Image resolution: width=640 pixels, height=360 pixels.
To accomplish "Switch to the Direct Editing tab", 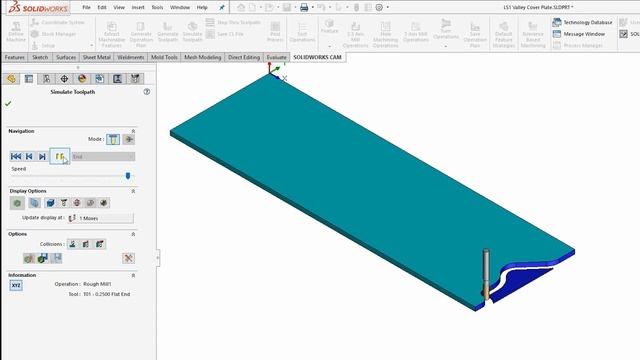I will [x=244, y=57].
